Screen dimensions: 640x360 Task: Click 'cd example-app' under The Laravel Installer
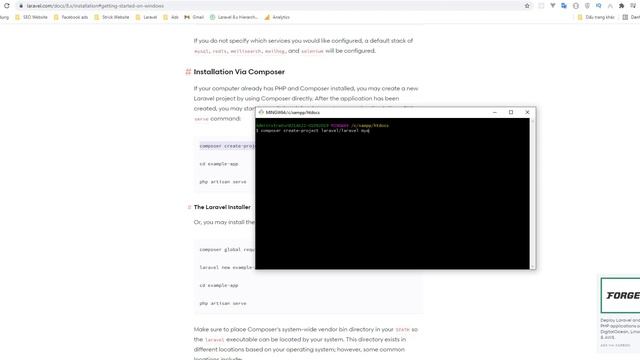219,286
